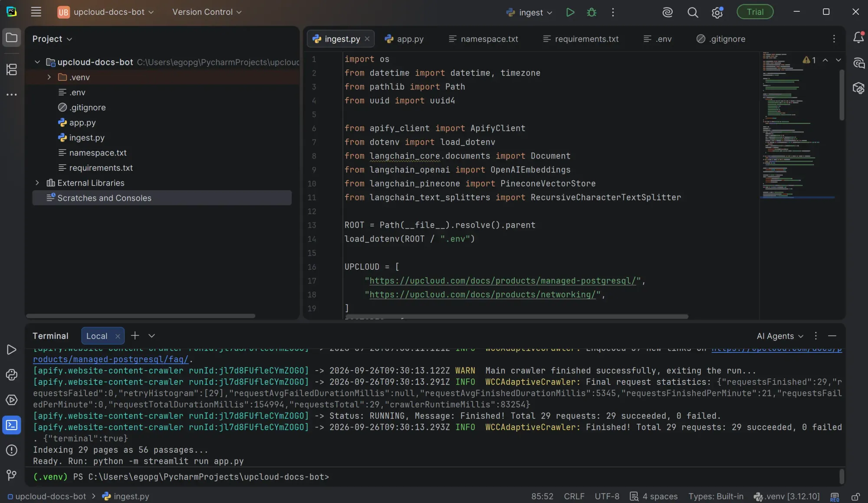Expand the .venv folder
This screenshot has height=503, width=868.
coord(49,77)
